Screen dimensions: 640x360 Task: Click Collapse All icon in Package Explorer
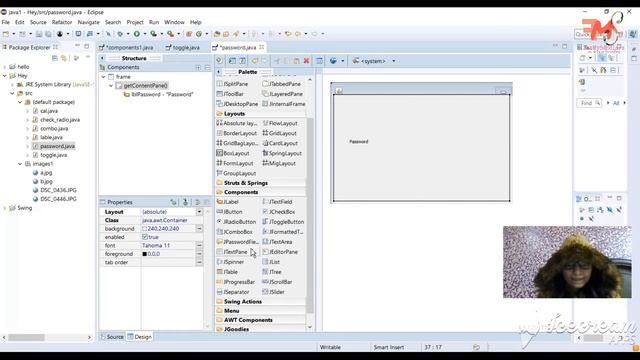(55, 58)
